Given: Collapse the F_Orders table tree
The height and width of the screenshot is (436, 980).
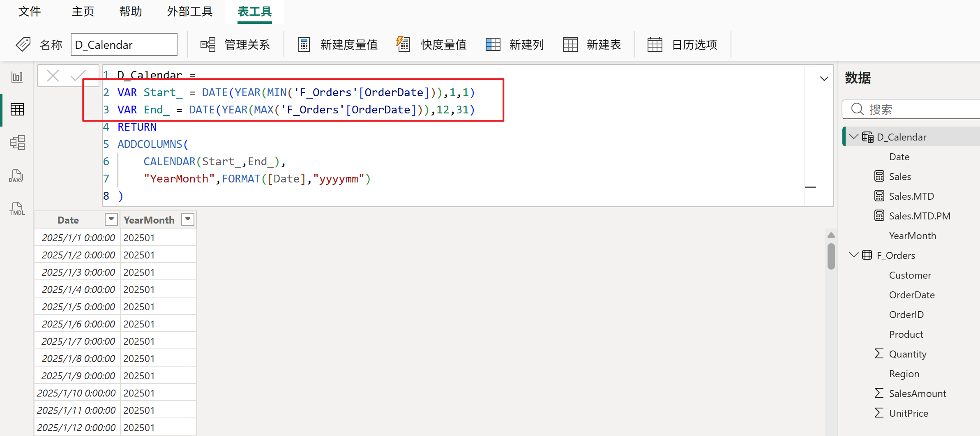Looking at the screenshot, I should [x=854, y=255].
